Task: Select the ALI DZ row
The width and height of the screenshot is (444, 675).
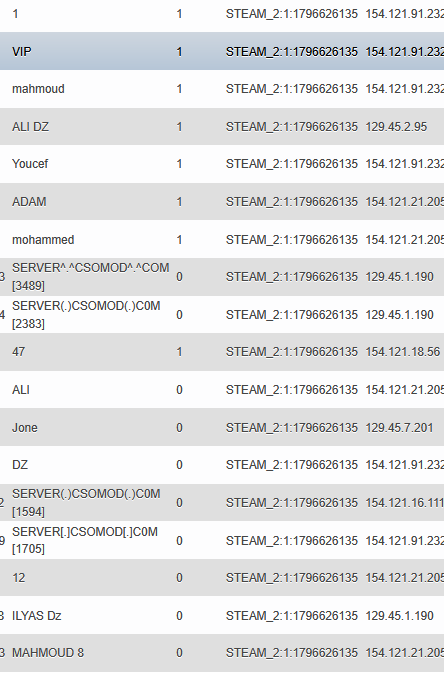Action: [222, 127]
